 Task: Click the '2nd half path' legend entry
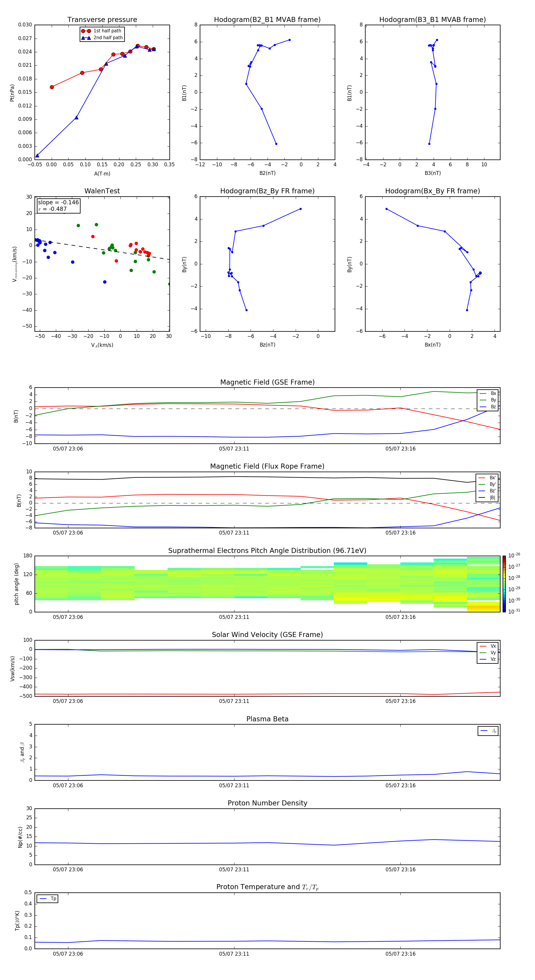click(x=102, y=38)
